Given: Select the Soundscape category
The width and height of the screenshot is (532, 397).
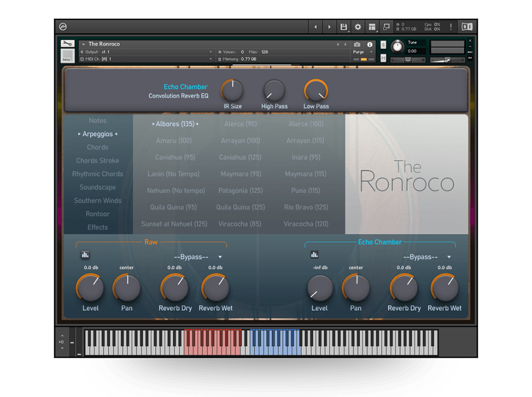Looking at the screenshot, I should point(98,187).
